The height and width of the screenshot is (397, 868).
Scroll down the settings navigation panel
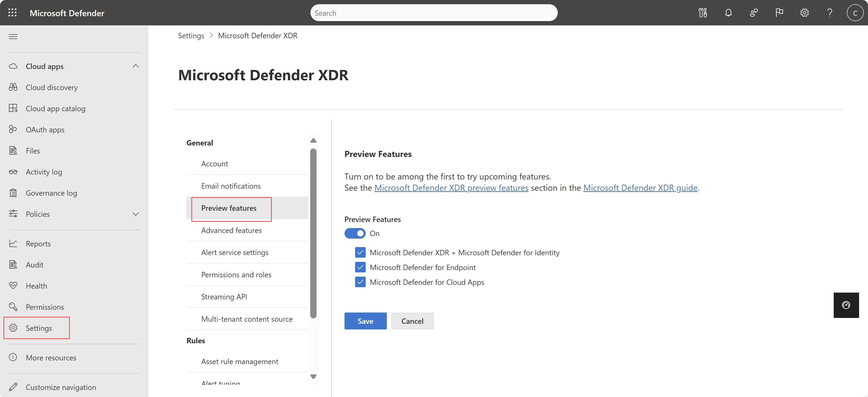(314, 377)
